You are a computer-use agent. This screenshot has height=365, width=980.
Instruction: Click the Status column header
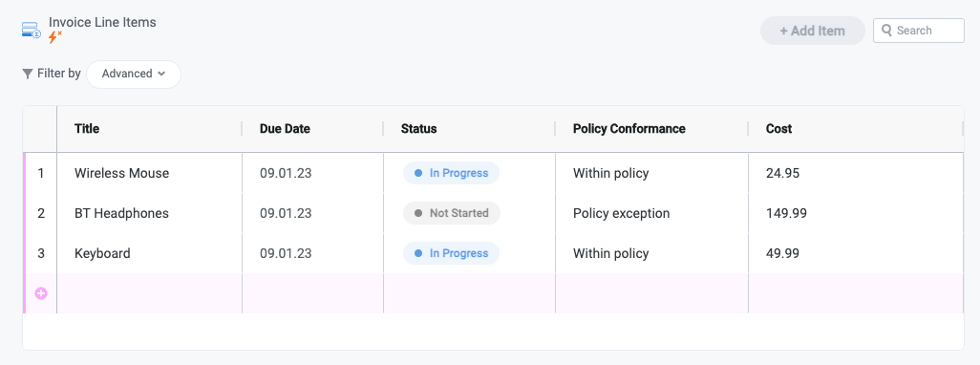click(418, 129)
